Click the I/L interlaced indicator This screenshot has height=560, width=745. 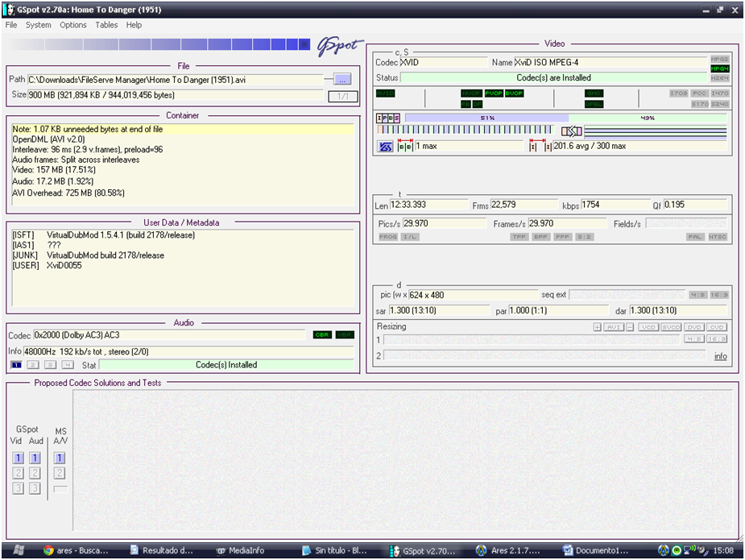click(410, 237)
